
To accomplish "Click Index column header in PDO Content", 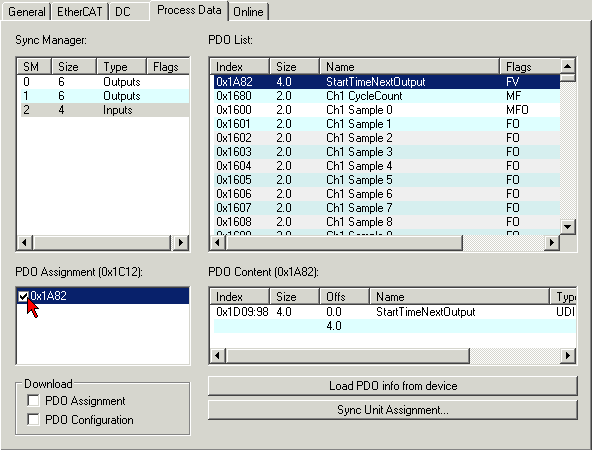I will (x=239, y=297).
